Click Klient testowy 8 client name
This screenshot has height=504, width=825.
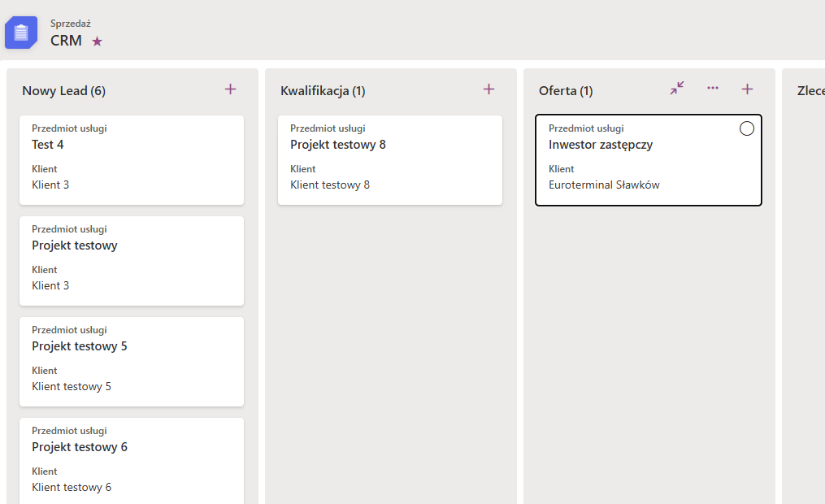pos(330,185)
